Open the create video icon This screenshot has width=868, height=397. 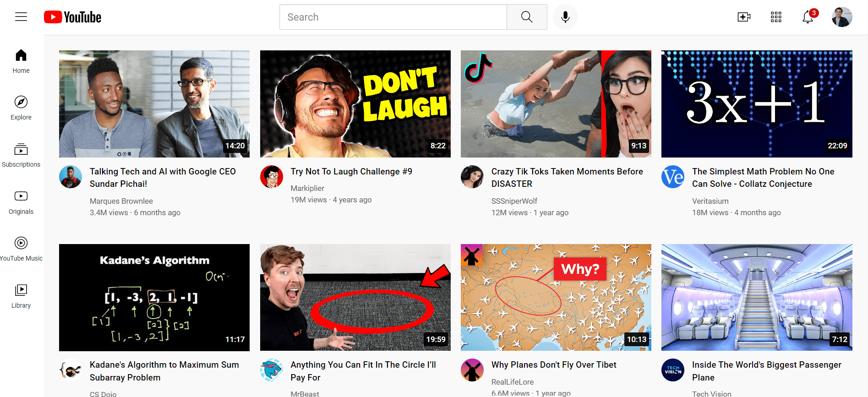click(x=744, y=17)
